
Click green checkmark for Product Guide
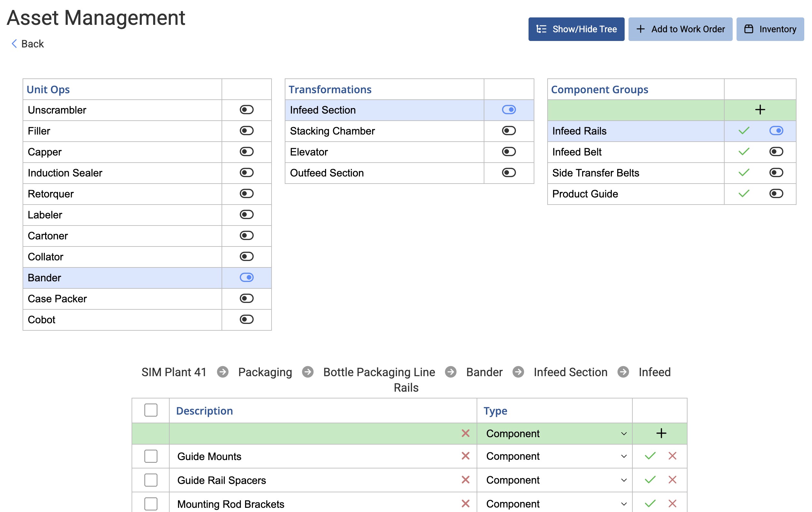(x=744, y=194)
